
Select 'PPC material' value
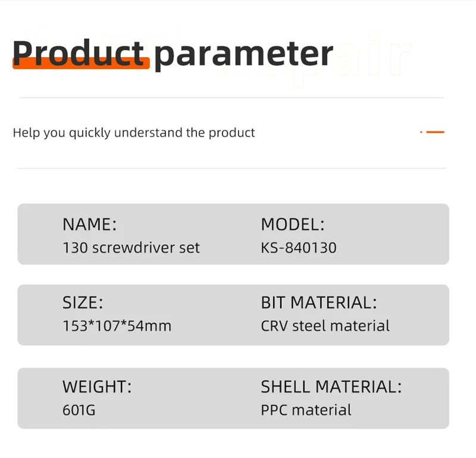(306, 410)
